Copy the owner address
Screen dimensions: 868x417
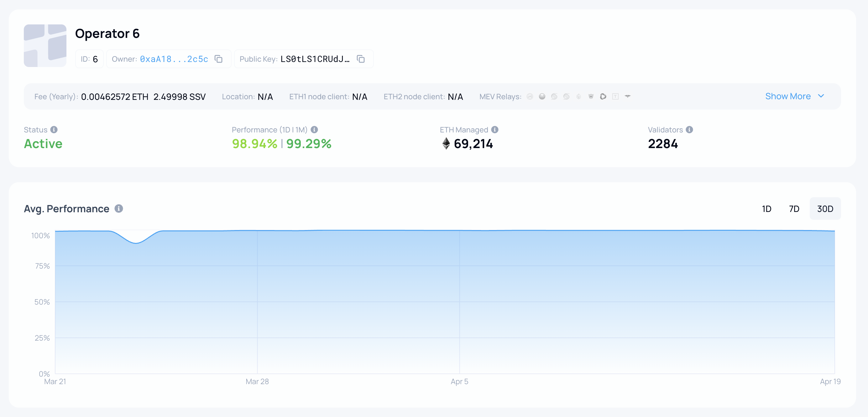point(218,59)
